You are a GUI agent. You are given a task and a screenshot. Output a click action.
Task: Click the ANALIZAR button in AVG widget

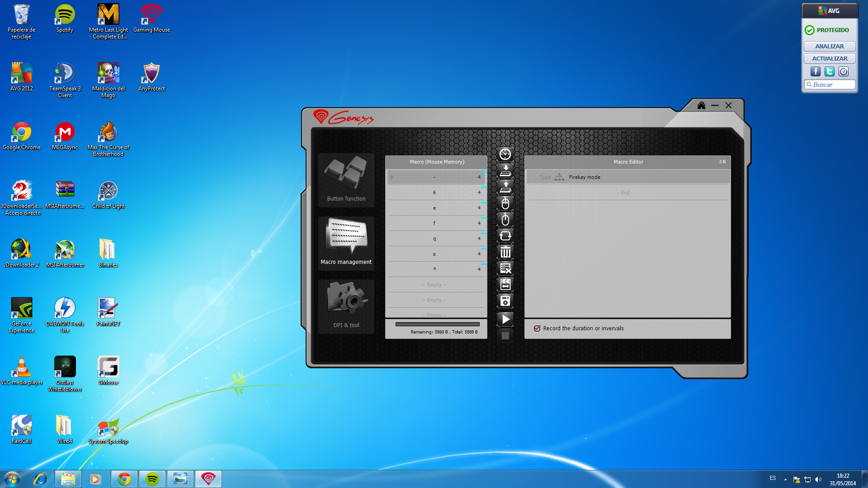point(829,46)
